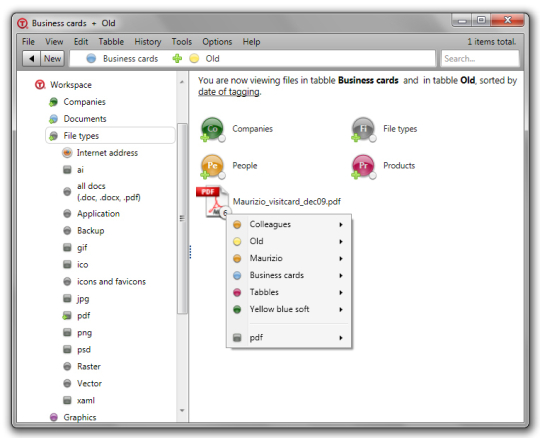Expand Tabbles submenu arrow in context menu
The height and width of the screenshot is (438, 540).
pos(341,292)
